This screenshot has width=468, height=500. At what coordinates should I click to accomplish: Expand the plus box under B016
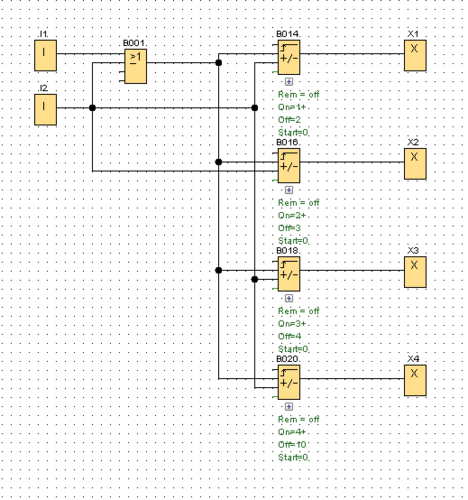(x=289, y=190)
